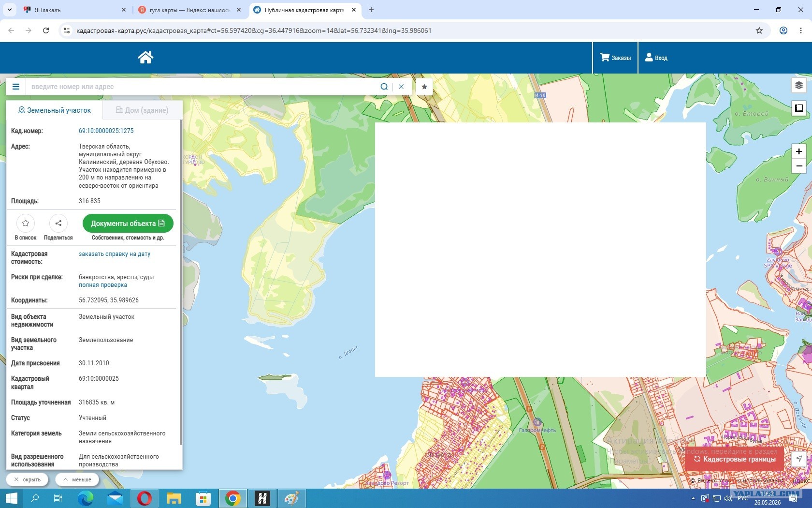Zoom in the map with plus button
This screenshot has height=508, width=812.
[799, 151]
